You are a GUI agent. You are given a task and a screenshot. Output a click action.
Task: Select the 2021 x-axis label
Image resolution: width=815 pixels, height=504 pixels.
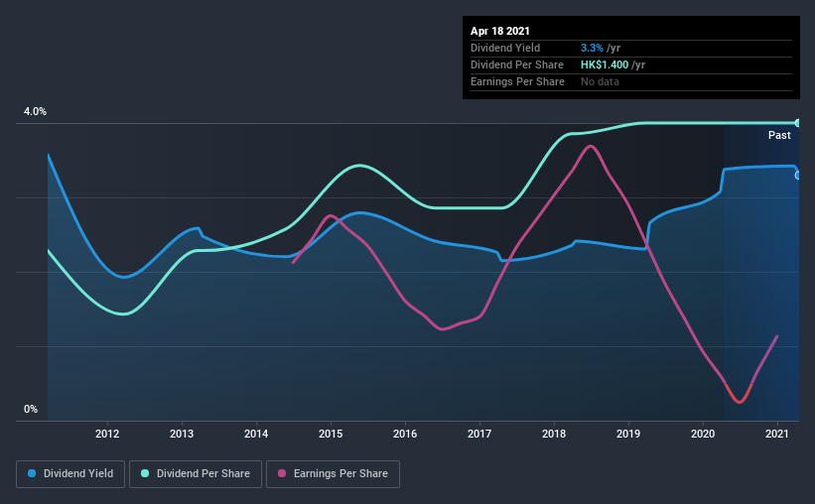(x=777, y=434)
